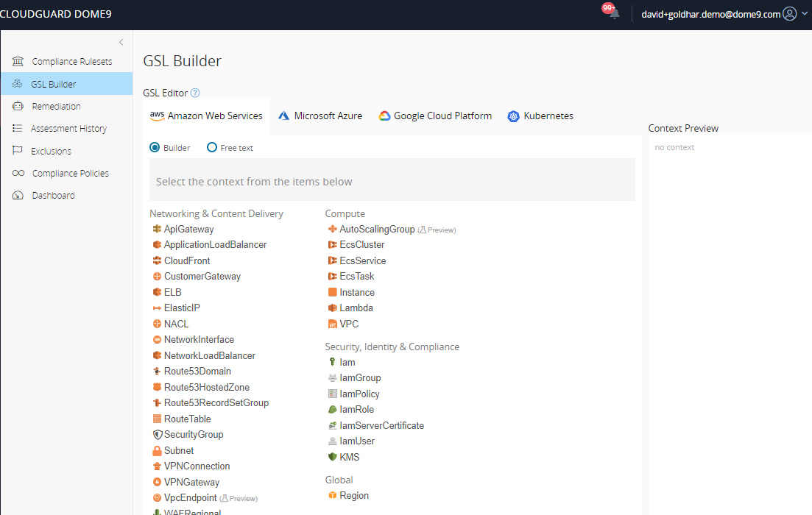This screenshot has width=812, height=515.
Task: Select the NACL icon
Action: (157, 324)
